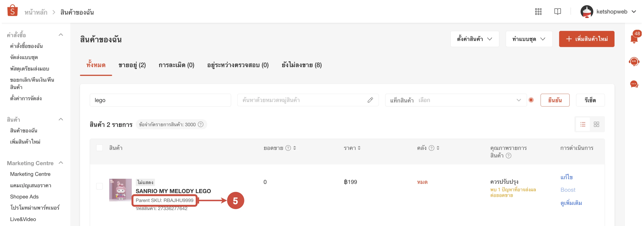Click the Shopee logo icon
The width and height of the screenshot is (644, 226).
(12, 10)
